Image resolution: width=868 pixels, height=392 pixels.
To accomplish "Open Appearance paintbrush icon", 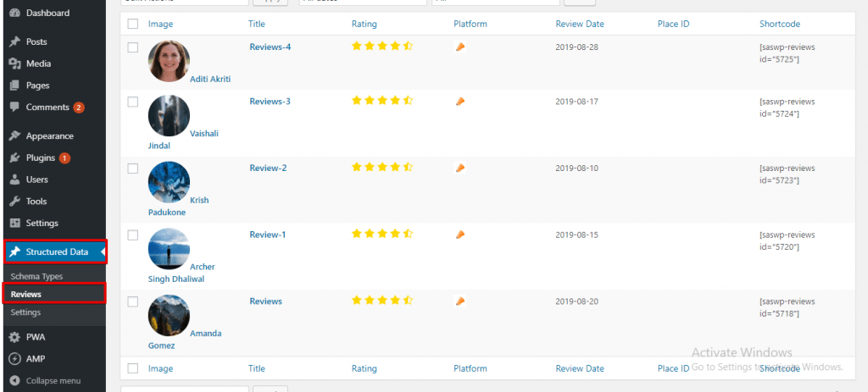I will pos(15,136).
